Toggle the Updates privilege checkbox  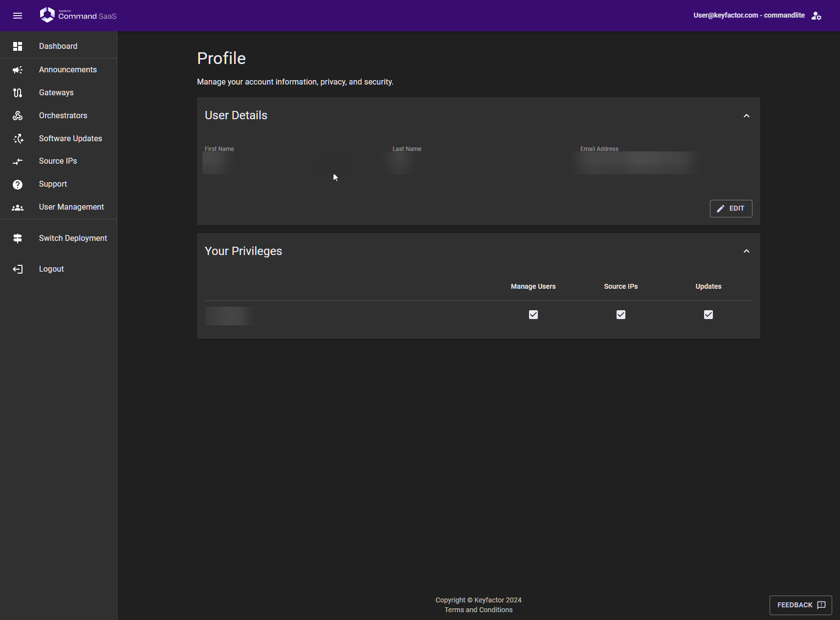[708, 315]
